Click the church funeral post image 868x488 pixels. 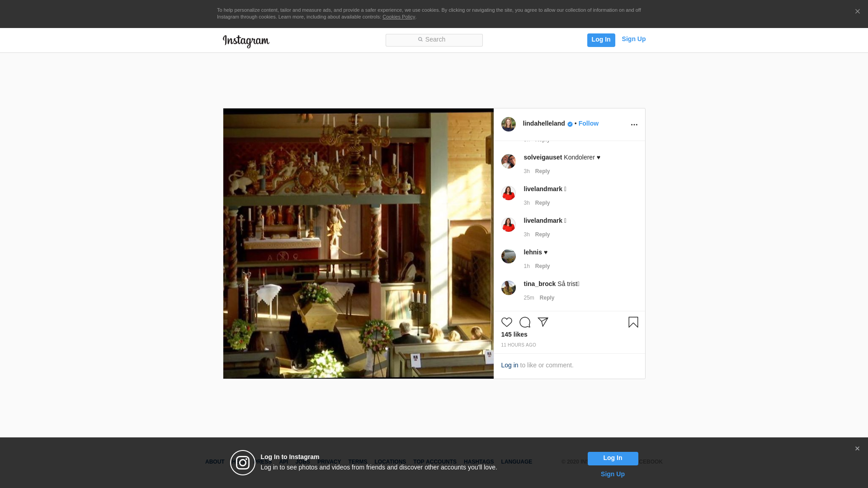click(x=358, y=244)
